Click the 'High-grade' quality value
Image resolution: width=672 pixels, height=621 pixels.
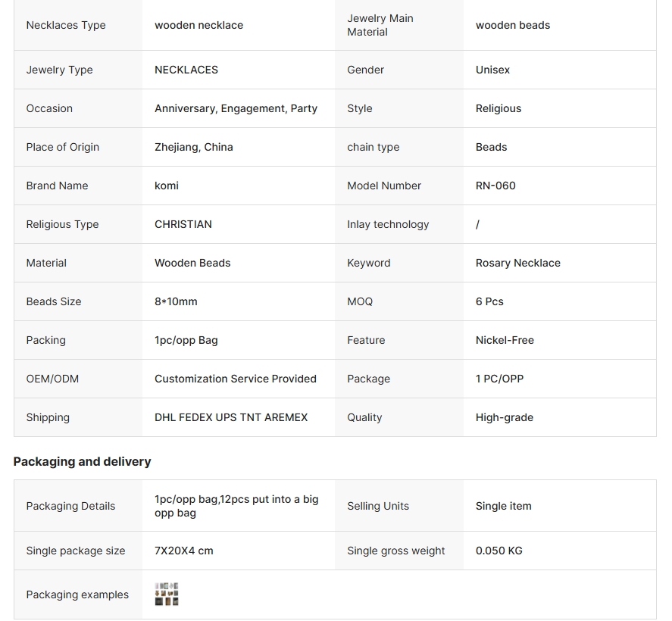click(x=504, y=417)
